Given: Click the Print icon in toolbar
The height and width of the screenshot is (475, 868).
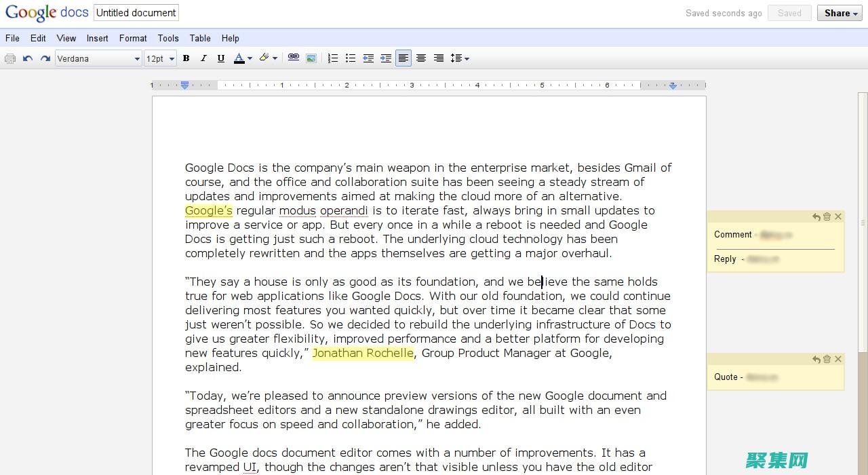Looking at the screenshot, I should coord(10,59).
